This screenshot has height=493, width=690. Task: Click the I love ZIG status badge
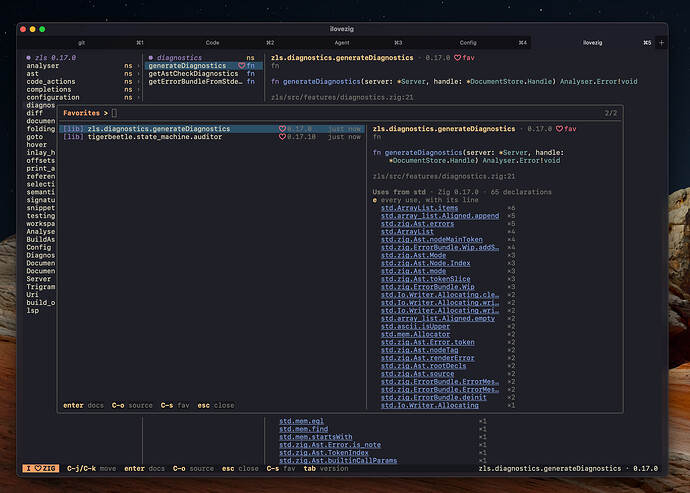[40, 468]
